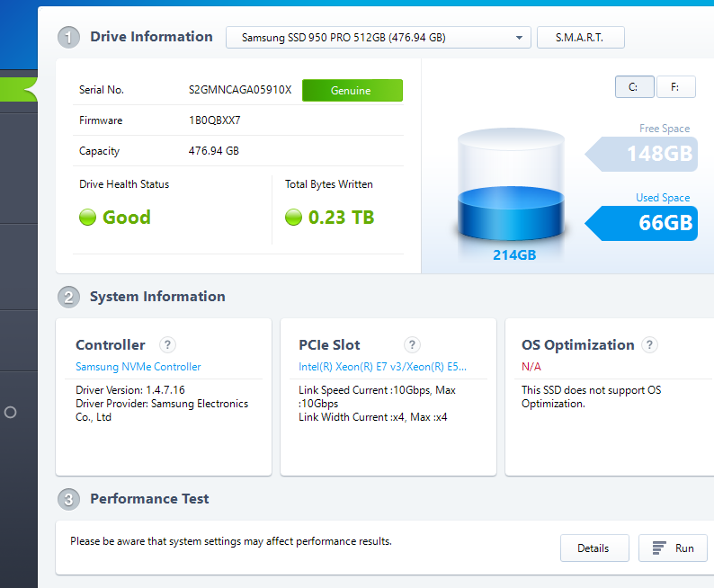
Task: Show help for PCIe Slot
Action: (412, 345)
